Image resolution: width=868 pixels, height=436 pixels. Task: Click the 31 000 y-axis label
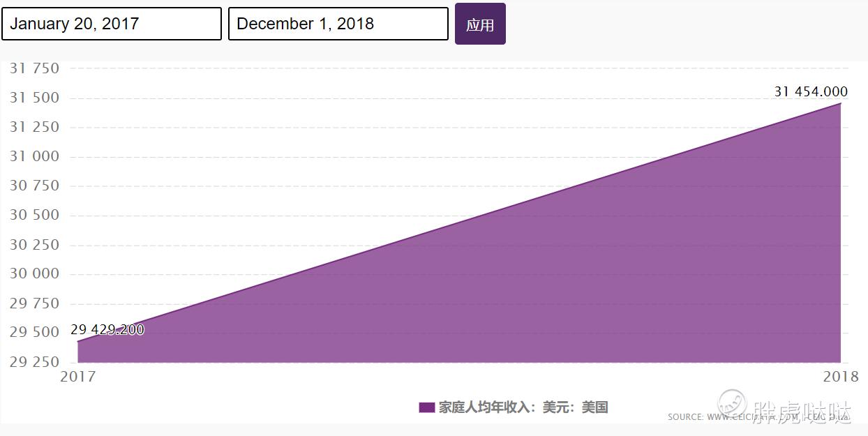[x=34, y=156]
